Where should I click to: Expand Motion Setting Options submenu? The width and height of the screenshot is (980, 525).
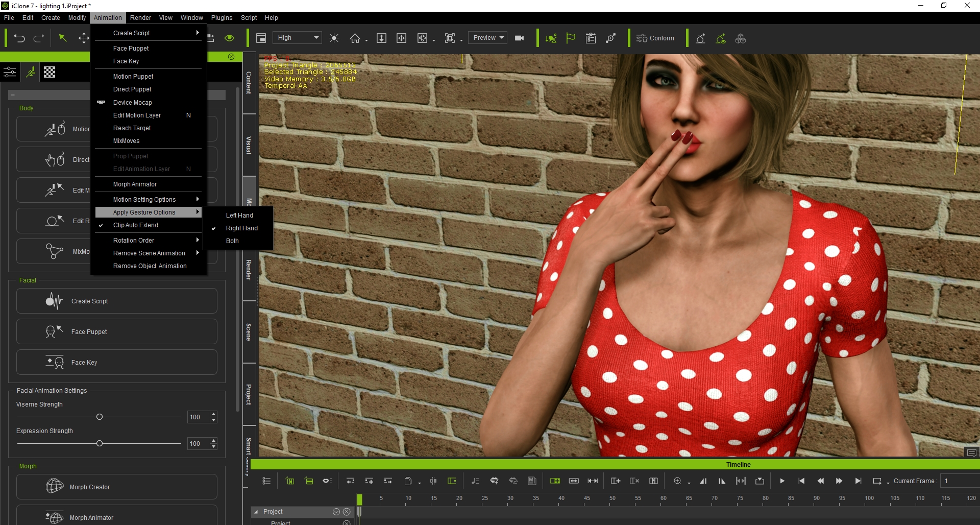(x=149, y=200)
